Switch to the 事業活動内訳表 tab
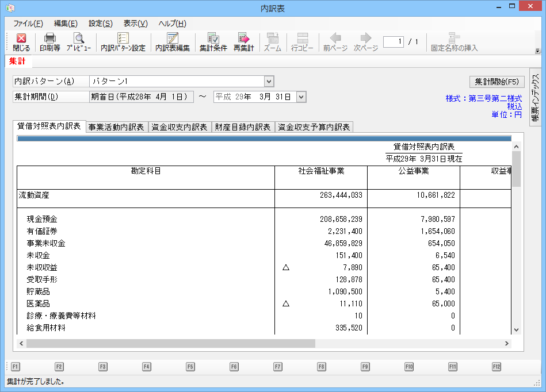The image size is (546, 392). click(117, 127)
